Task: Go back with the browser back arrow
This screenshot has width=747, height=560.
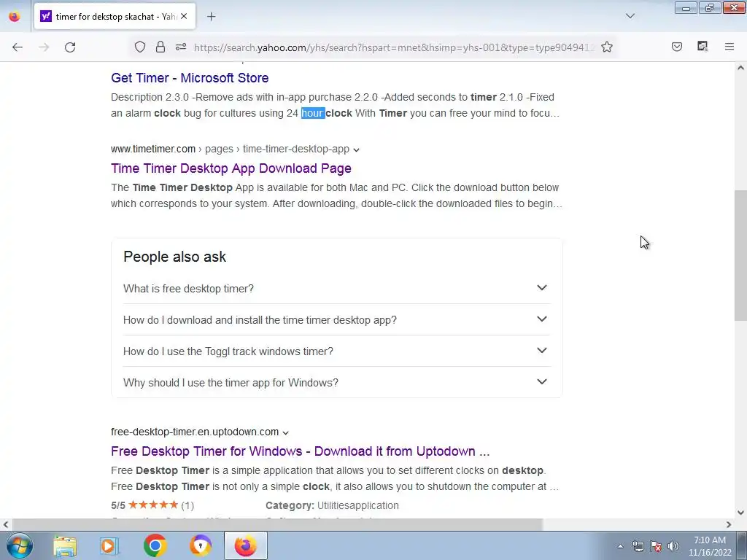Action: coord(18,47)
